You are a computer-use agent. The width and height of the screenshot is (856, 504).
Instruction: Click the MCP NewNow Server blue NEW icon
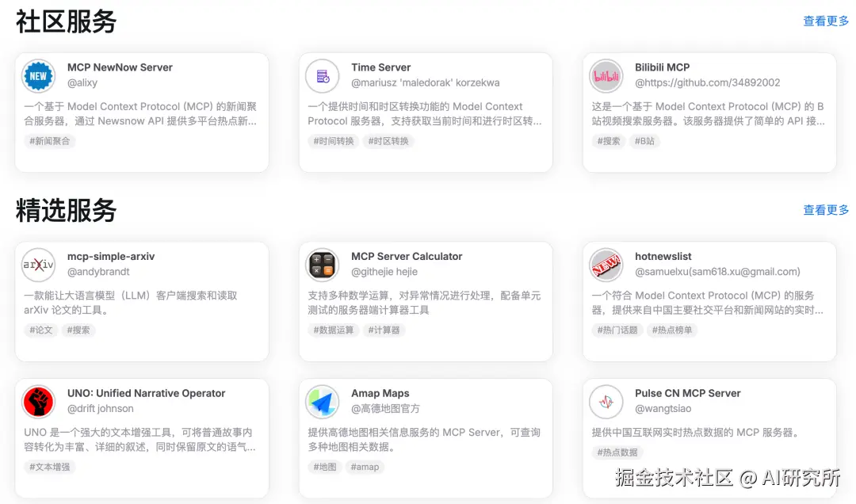[38, 76]
